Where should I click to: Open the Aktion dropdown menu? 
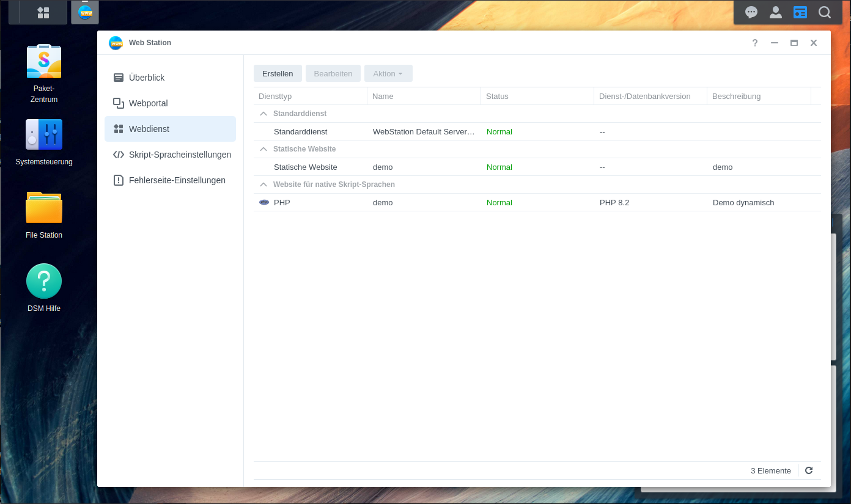click(388, 73)
